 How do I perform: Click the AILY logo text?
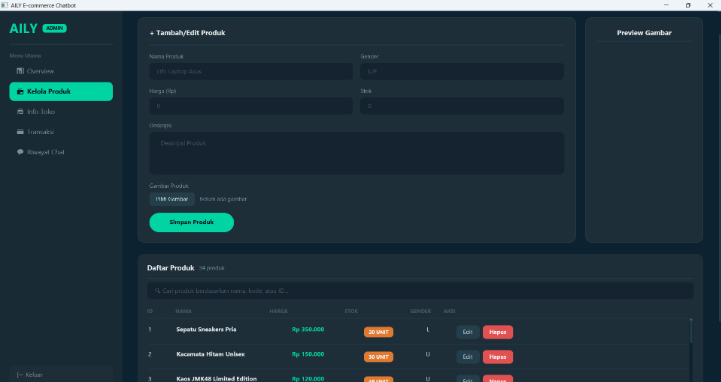pos(23,29)
